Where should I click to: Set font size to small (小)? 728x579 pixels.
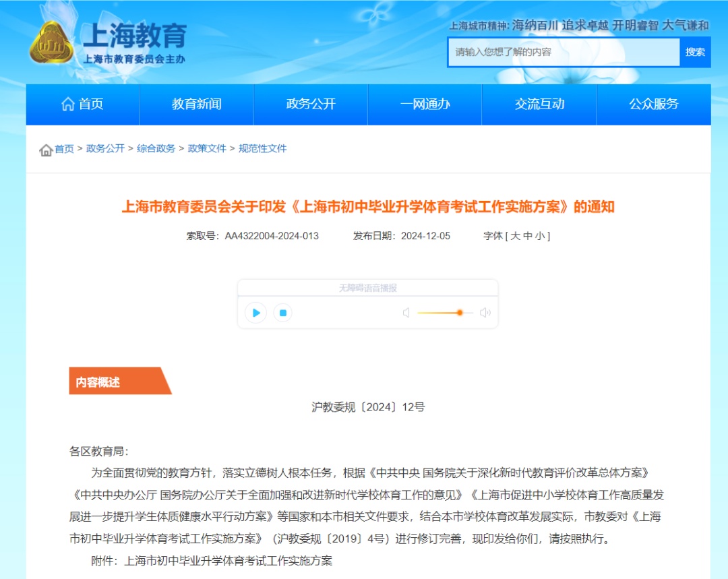click(540, 236)
